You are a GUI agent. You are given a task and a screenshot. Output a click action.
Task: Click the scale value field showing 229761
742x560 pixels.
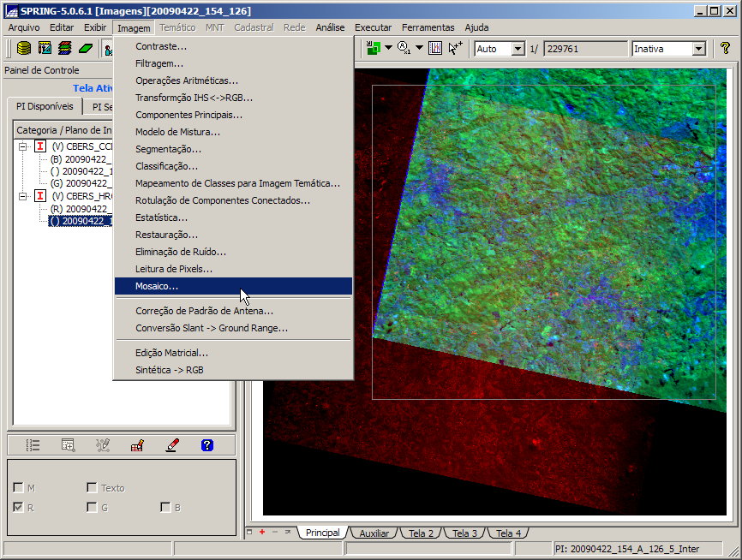(x=584, y=49)
